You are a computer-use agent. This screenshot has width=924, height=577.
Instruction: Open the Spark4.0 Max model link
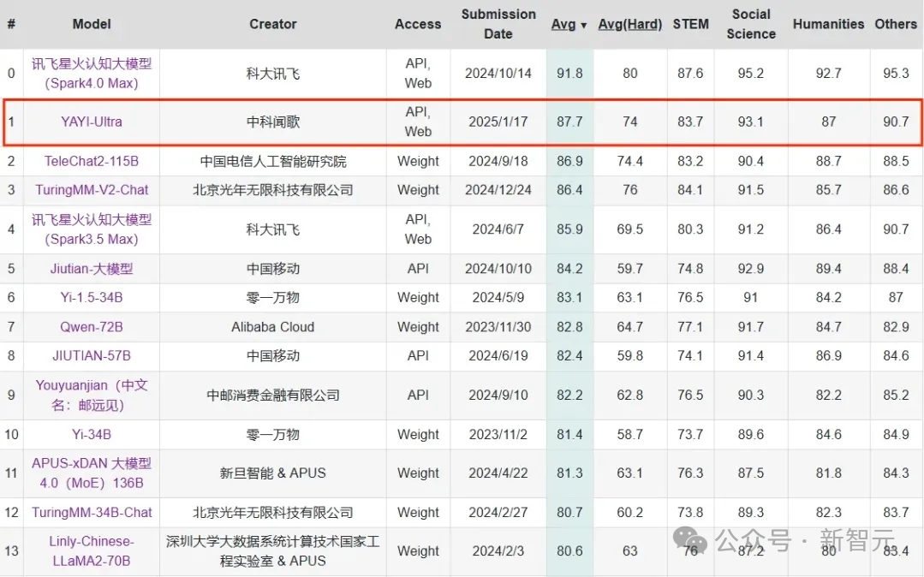click(92, 73)
